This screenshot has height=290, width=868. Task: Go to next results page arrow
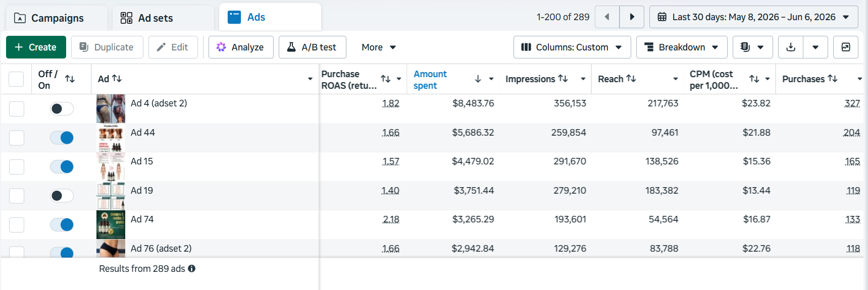click(632, 17)
